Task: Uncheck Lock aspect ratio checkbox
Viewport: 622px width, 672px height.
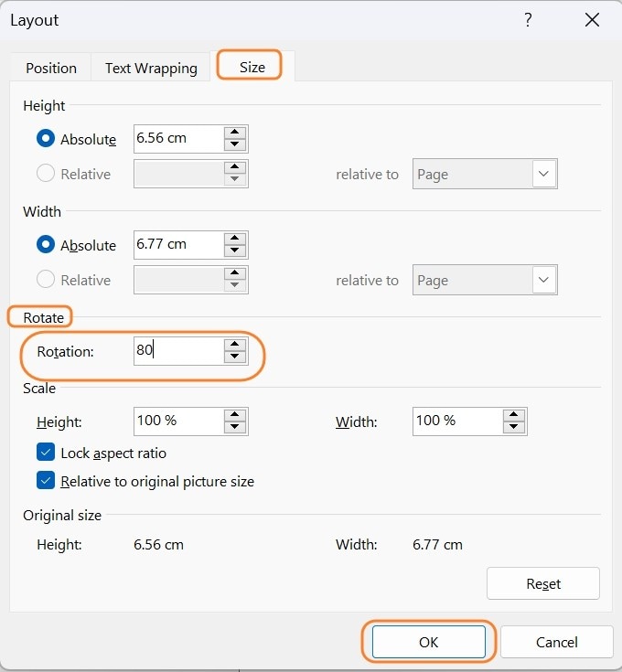Action: tap(46, 453)
